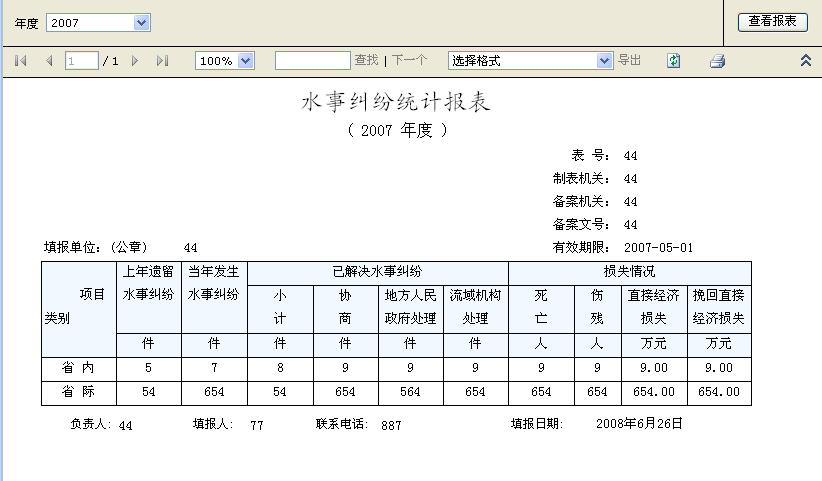This screenshot has width=822, height=481.
Task: Click the 下一个 find-next link
Action: coord(409,60)
